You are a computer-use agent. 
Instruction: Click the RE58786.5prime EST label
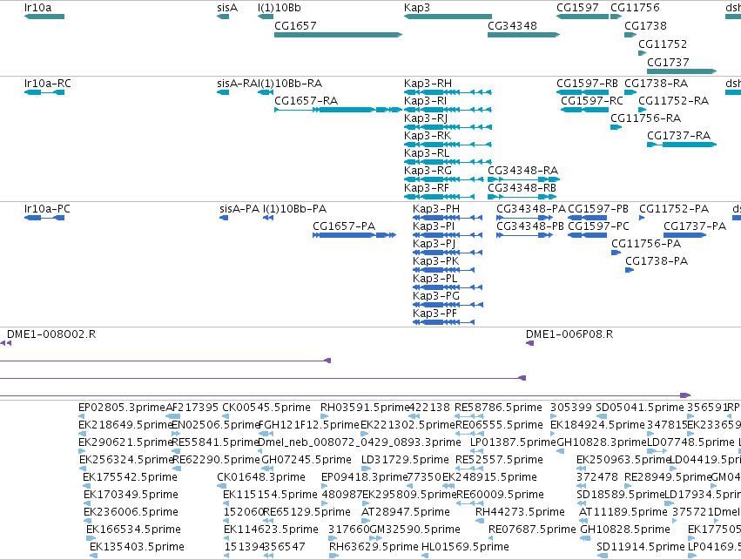pyautogui.click(x=498, y=408)
